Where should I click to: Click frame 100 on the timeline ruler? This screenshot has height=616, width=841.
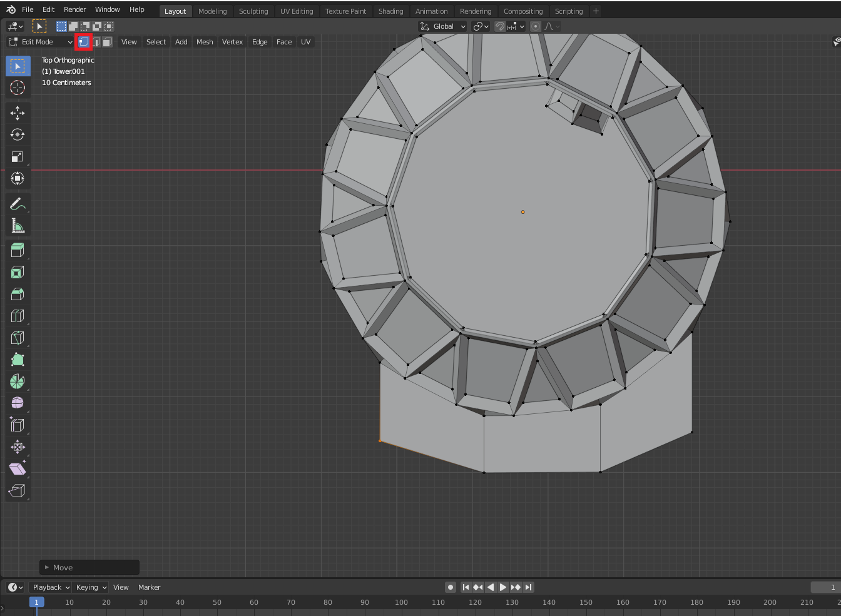click(401, 602)
